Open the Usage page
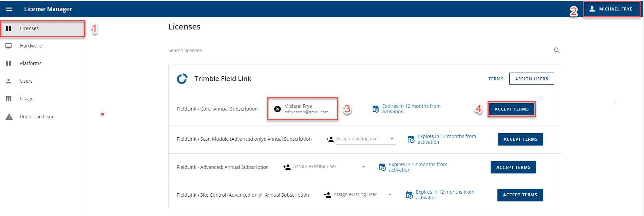The image size is (644, 216). click(x=26, y=99)
